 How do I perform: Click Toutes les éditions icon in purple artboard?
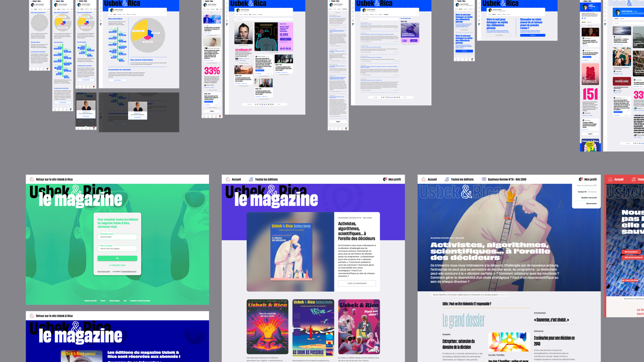[251, 179]
